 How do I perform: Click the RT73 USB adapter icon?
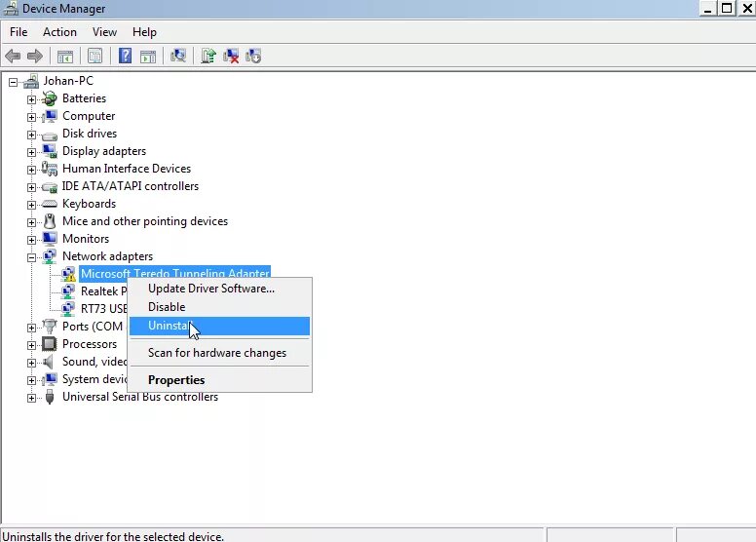68,308
